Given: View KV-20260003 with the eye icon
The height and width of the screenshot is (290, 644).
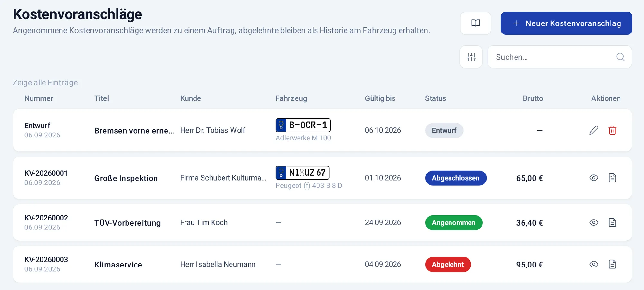Looking at the screenshot, I should click(594, 264).
